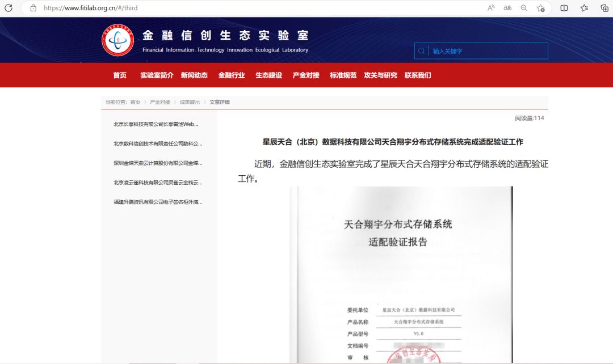Open the collections icon

604,8
